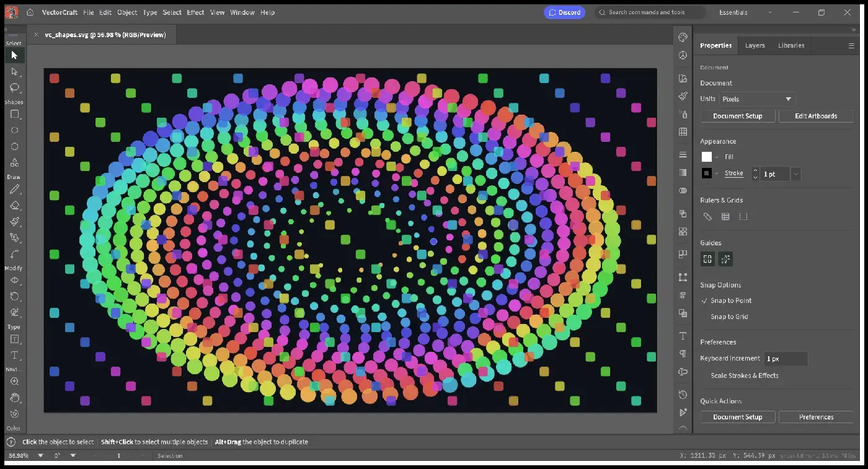This screenshot has width=868, height=469.
Task: Activate the Paintbrush tool in Draw section
Action: coord(14,222)
